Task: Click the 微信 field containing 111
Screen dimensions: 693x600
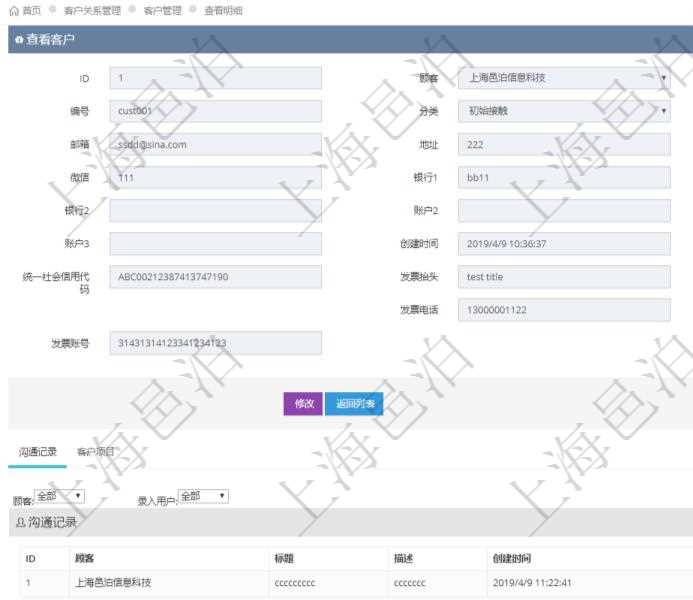Action: point(216,178)
